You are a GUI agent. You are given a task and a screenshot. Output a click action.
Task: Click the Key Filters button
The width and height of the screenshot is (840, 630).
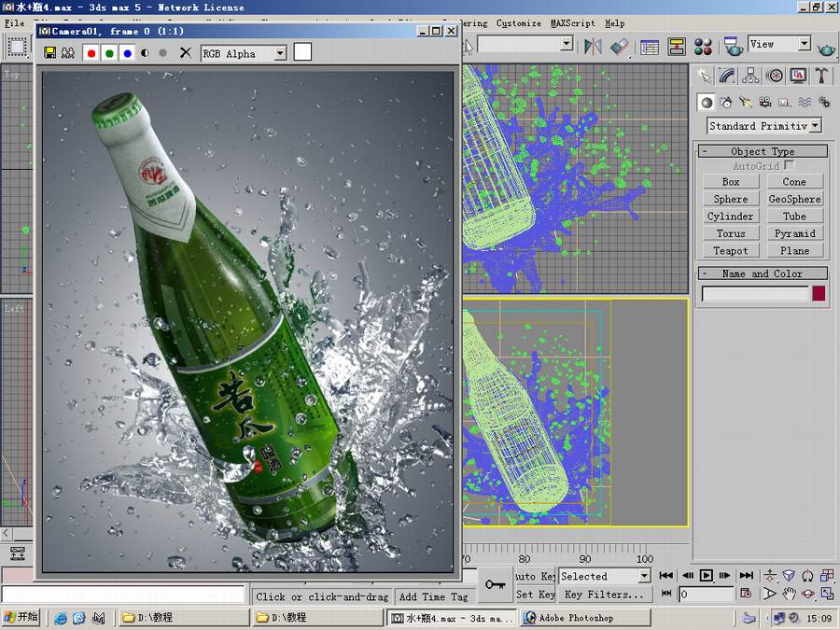pos(606,595)
